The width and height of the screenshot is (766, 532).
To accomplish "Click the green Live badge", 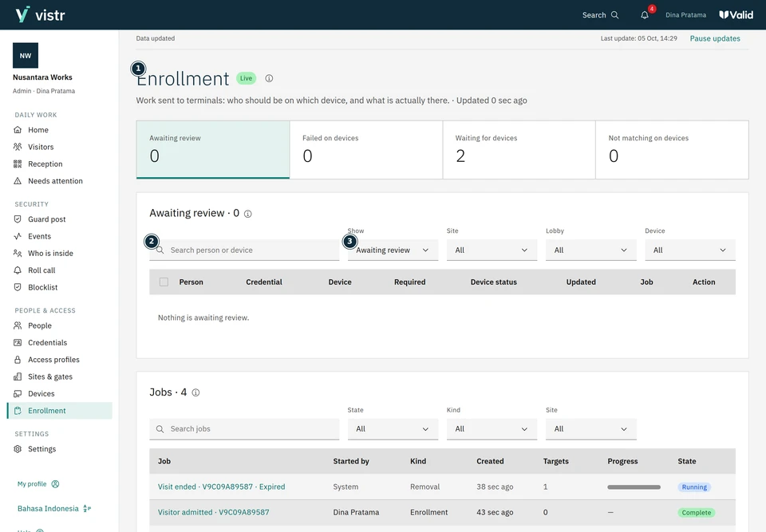I will pyautogui.click(x=247, y=78).
